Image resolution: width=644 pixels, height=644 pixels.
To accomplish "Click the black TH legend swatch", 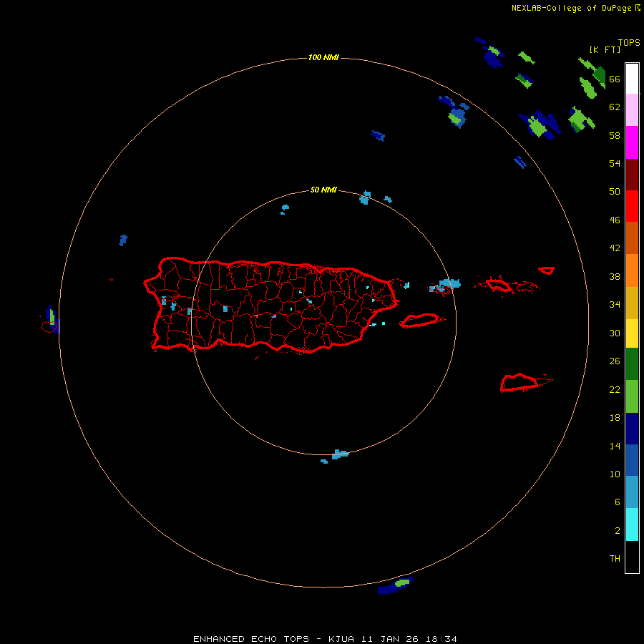I will click(x=632, y=557).
